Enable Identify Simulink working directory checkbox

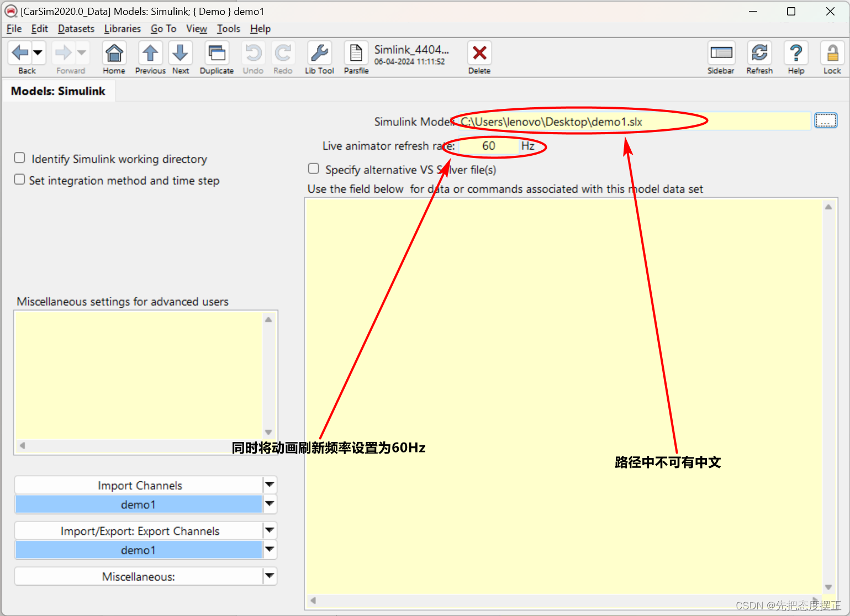click(19, 158)
